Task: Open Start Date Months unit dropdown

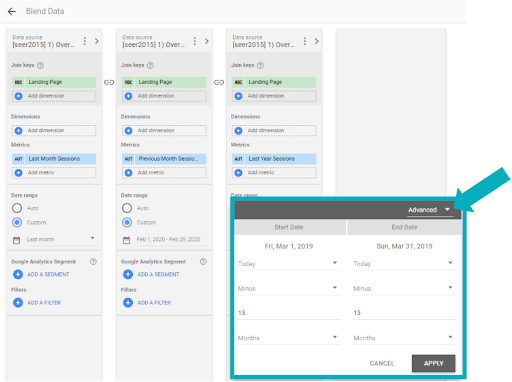Action: [288, 338]
